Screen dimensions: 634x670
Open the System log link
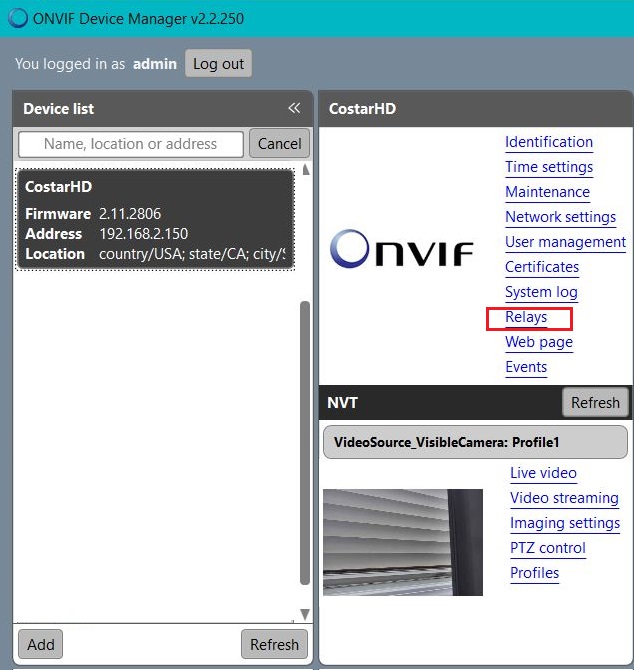[x=541, y=292]
